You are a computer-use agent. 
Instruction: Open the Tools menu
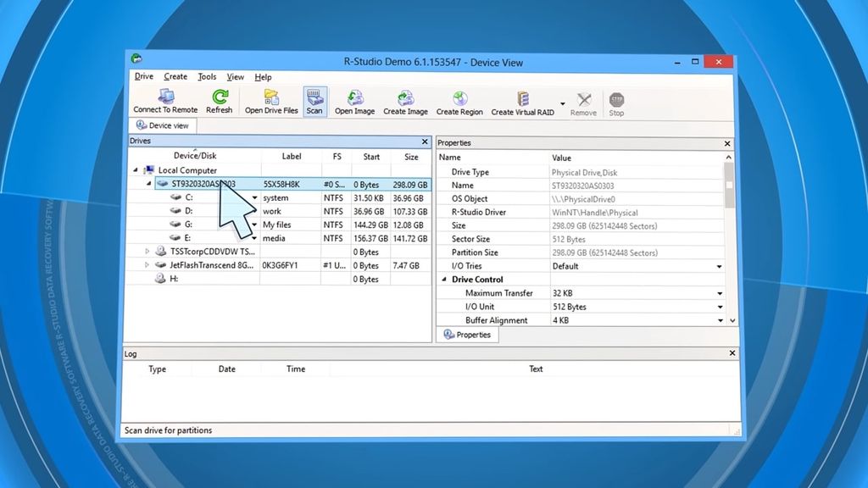206,76
